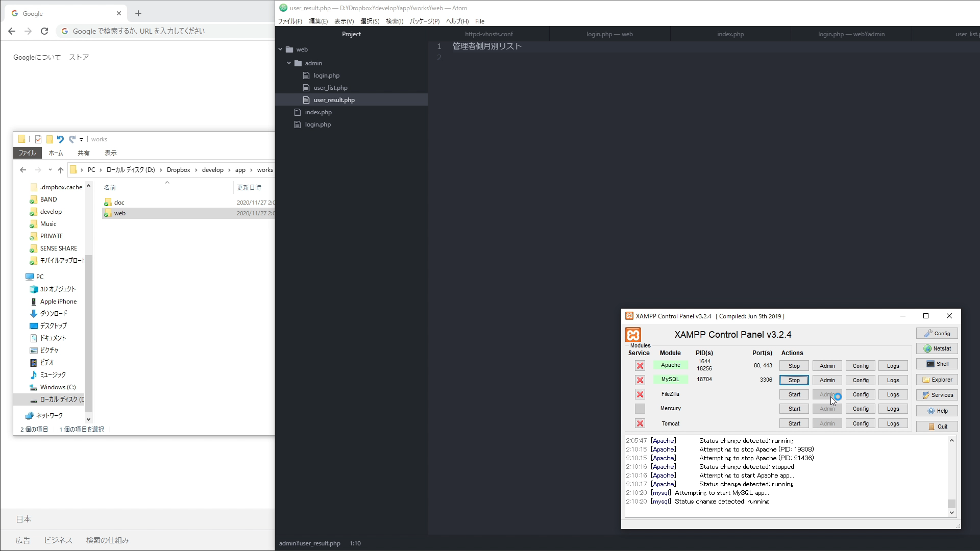Open Apache Config menu
This screenshot has height=551, width=980.
point(861,366)
